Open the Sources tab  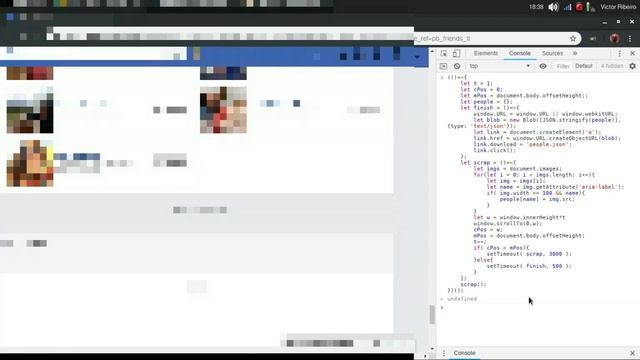pyautogui.click(x=552, y=53)
